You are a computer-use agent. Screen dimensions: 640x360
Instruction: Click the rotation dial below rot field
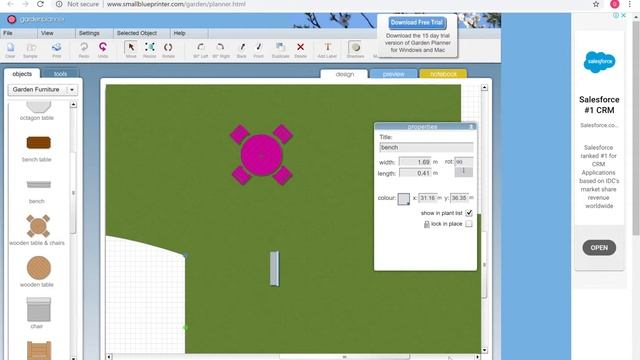tap(464, 172)
